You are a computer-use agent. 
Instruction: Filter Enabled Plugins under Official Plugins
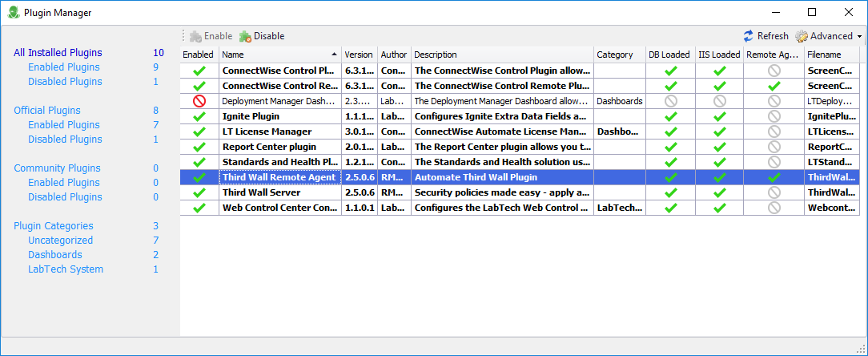[x=64, y=125]
